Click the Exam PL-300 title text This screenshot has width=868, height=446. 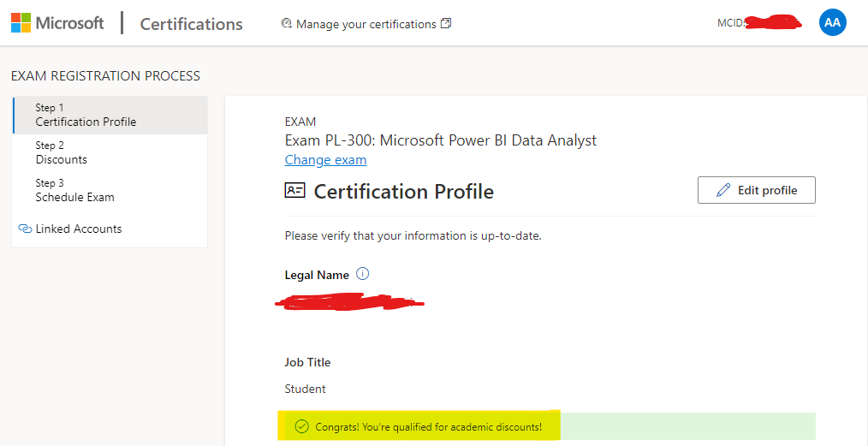[441, 140]
